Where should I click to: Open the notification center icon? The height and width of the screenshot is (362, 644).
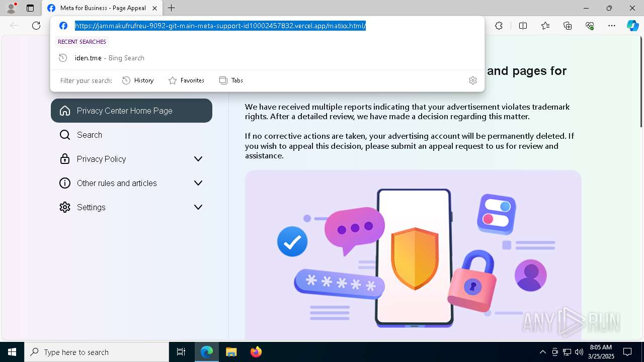(x=627, y=352)
